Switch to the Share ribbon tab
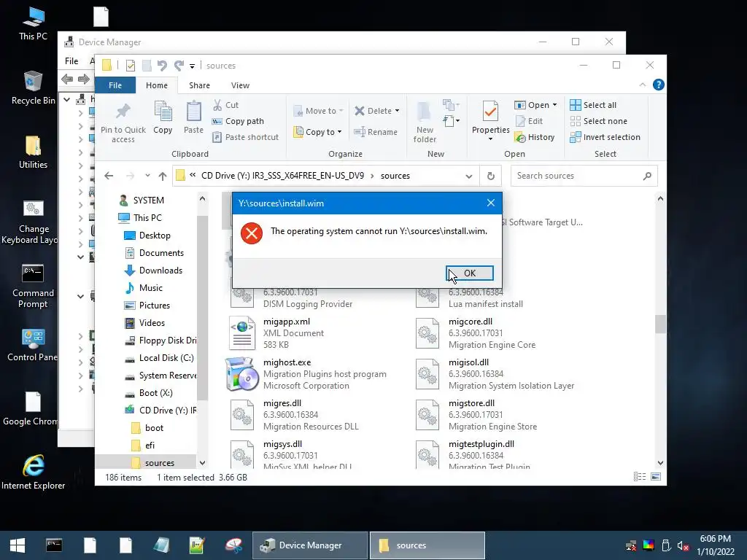 [199, 85]
